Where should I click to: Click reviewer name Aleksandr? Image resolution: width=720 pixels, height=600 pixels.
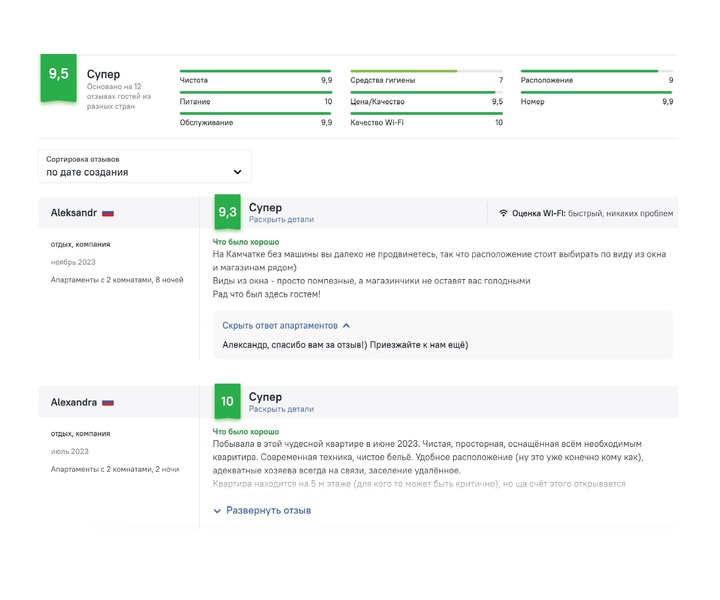(73, 213)
